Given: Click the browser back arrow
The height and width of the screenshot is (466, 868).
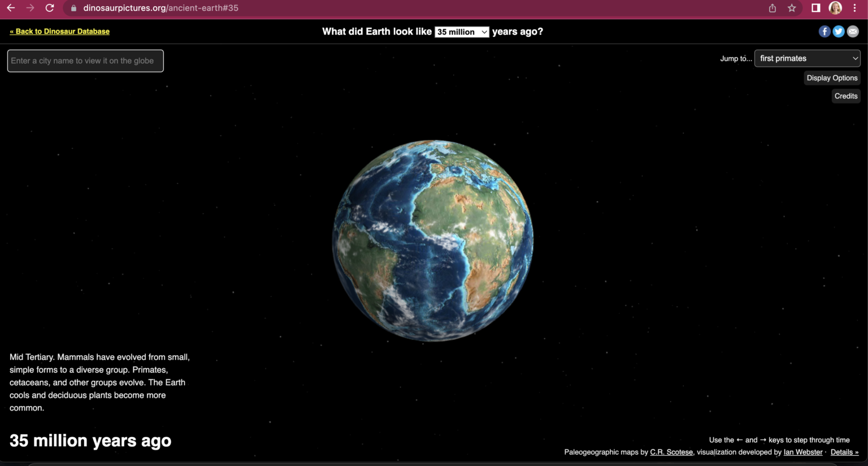Looking at the screenshot, I should coord(11,8).
